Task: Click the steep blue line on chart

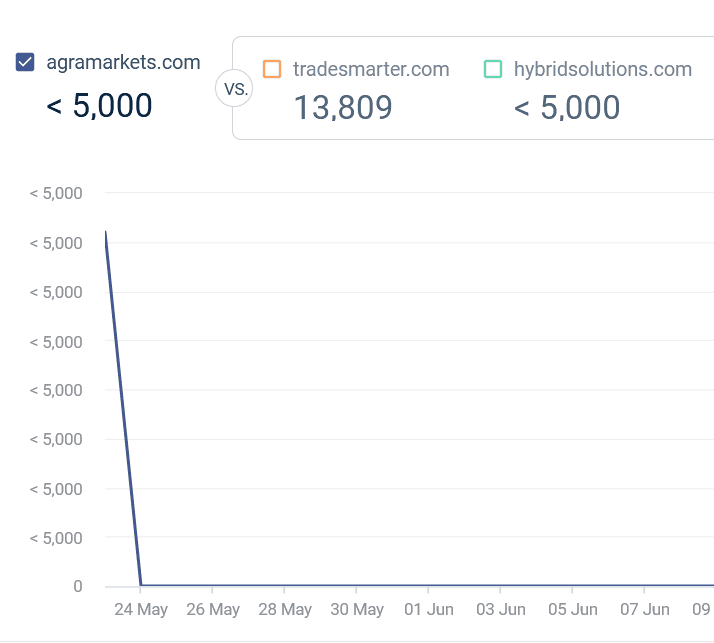Action: [123, 408]
